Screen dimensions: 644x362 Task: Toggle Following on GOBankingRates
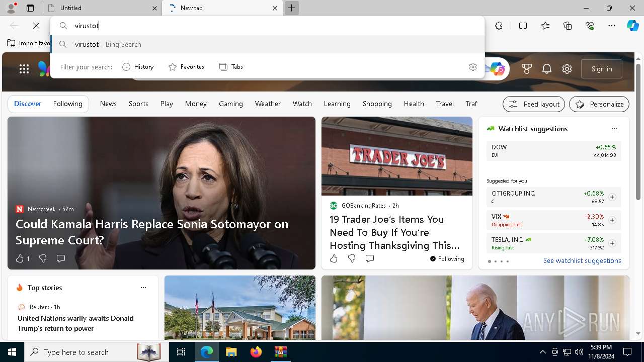(447, 259)
